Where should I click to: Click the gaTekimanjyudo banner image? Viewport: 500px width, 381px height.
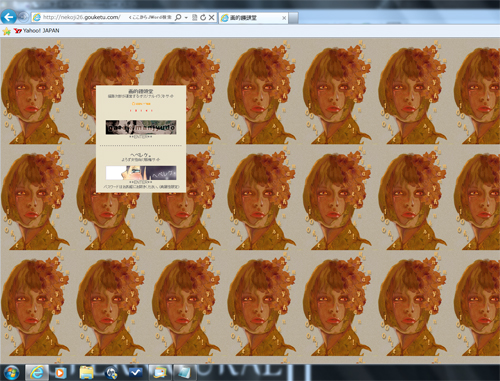coord(141,127)
